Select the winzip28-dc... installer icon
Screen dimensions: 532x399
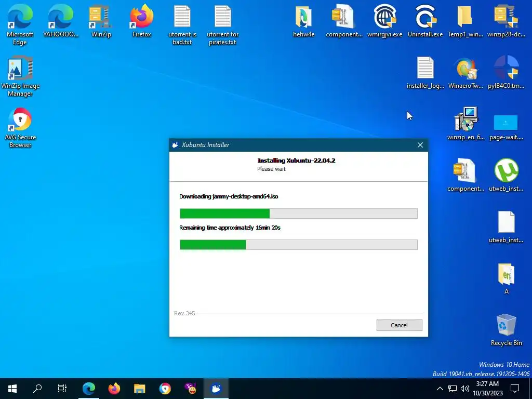coord(506,21)
